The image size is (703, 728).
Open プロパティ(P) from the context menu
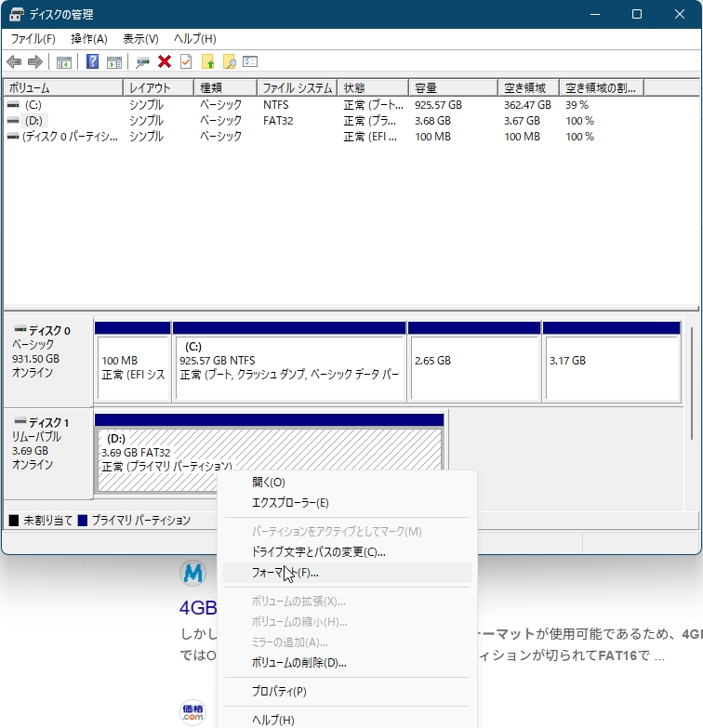pyautogui.click(x=279, y=692)
